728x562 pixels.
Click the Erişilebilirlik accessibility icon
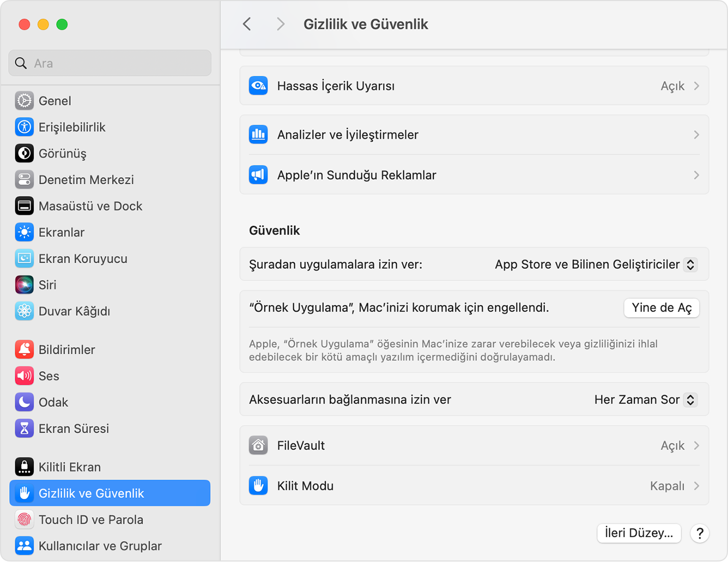coord(24,127)
